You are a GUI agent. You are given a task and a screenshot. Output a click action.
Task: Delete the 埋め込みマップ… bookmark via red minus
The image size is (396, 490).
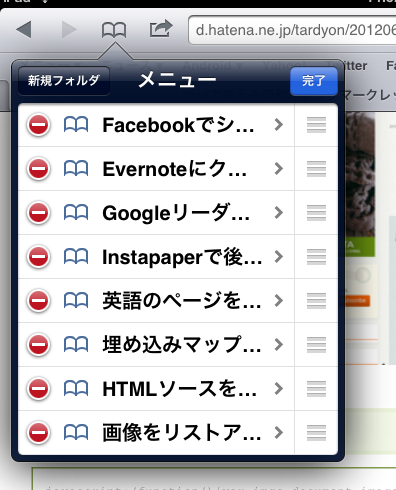(x=39, y=345)
